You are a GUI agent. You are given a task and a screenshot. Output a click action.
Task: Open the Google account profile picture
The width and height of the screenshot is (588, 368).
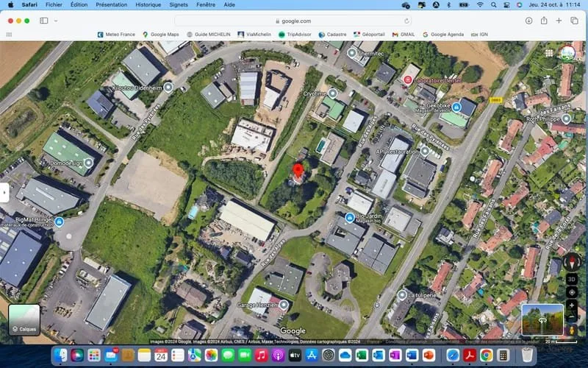pyautogui.click(x=568, y=53)
